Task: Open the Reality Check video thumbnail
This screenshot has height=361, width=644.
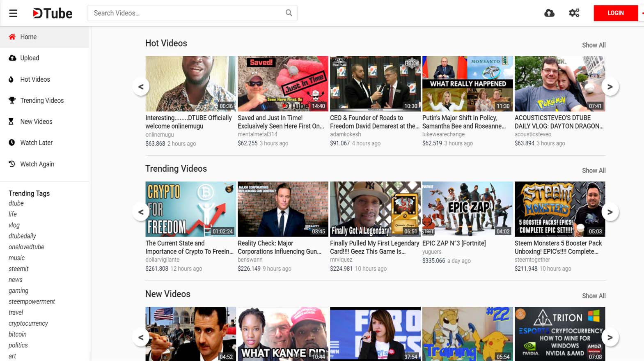Action: (x=283, y=209)
